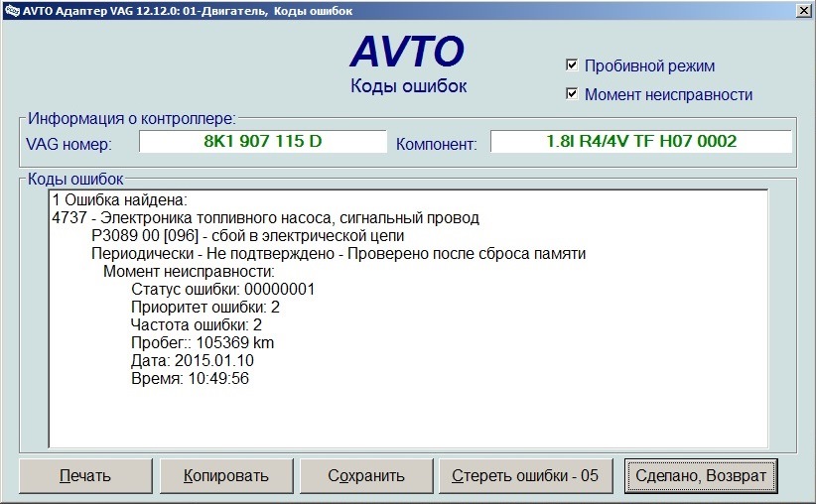The width and height of the screenshot is (816, 504).
Task: Select error line 4737 - Электроника топливного насоса
Action: (x=265, y=217)
